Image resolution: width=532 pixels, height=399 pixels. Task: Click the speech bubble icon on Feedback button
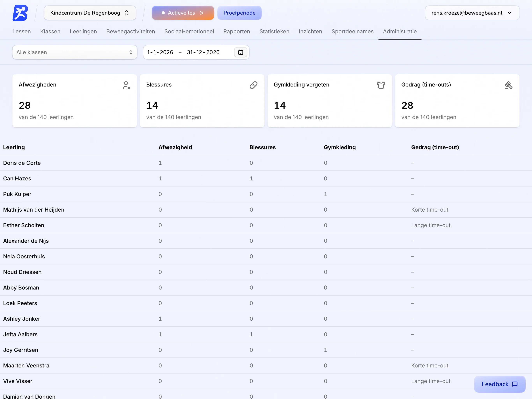click(x=515, y=384)
